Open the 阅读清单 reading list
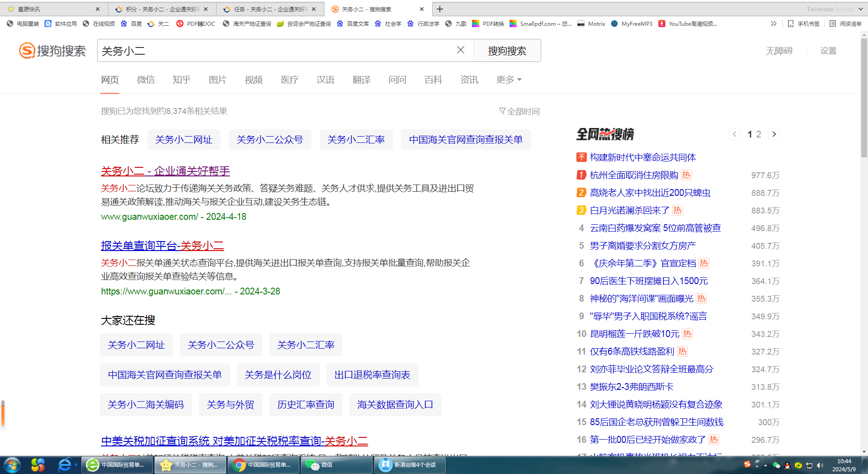 [x=845, y=24]
